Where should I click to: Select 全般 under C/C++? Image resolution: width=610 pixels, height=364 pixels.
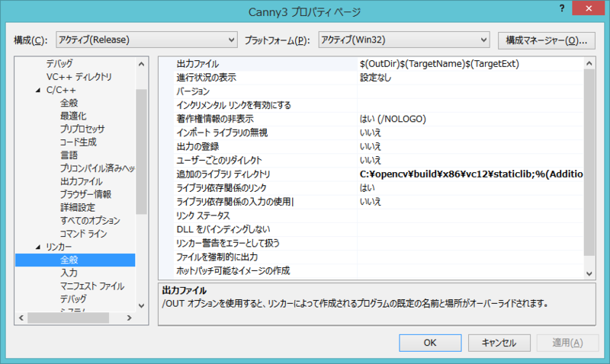tap(69, 103)
